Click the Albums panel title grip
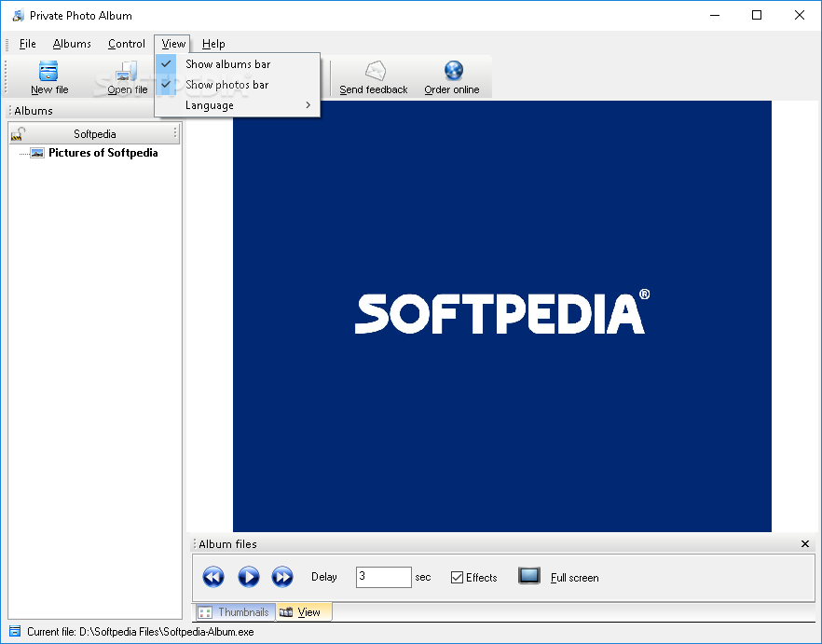822x644 pixels. click(10, 111)
